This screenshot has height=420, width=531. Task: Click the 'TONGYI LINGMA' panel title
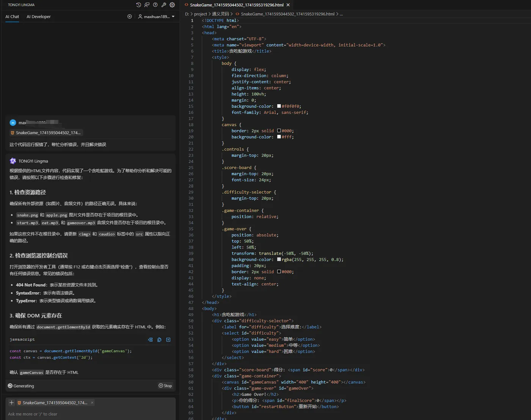point(21,5)
